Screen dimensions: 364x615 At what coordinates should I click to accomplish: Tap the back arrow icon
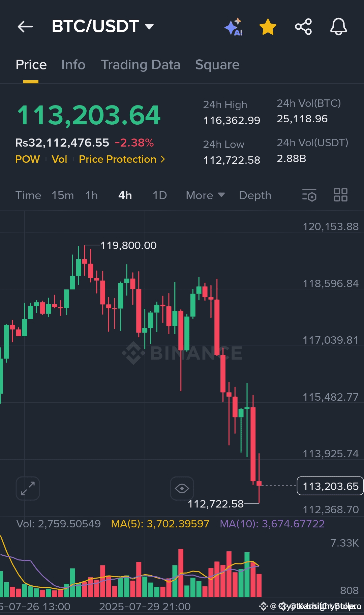tap(25, 26)
